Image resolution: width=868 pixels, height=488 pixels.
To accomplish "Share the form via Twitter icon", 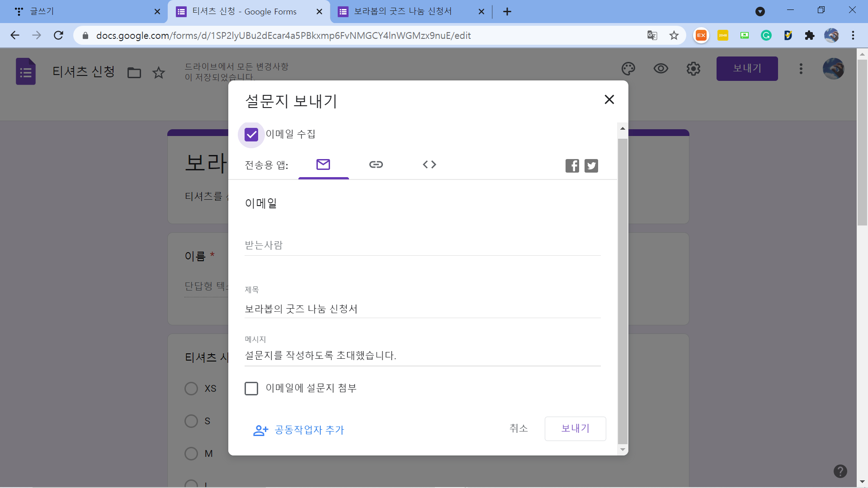I will point(591,166).
